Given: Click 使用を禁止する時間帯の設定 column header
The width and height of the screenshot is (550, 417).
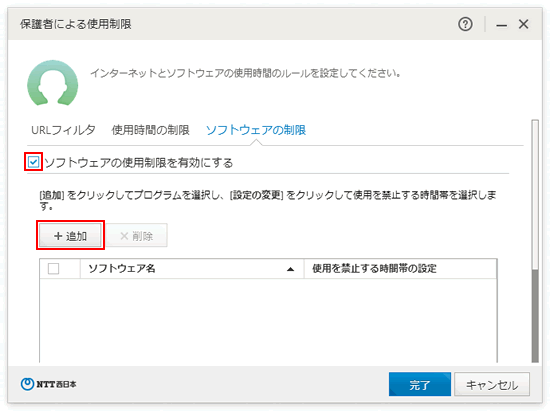Looking at the screenshot, I should pyautogui.click(x=400, y=269).
